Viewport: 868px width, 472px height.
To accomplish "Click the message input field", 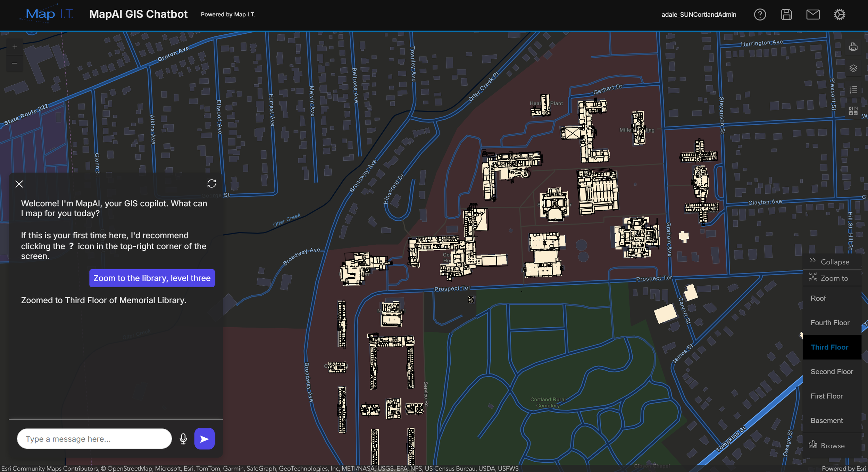I will point(94,439).
